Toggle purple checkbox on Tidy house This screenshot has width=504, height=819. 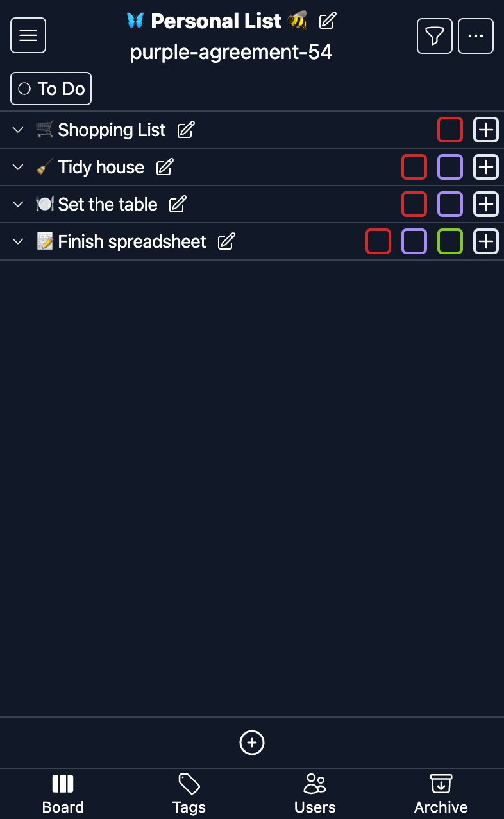(450, 167)
